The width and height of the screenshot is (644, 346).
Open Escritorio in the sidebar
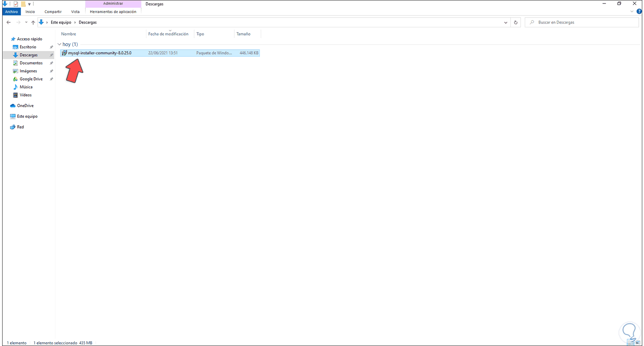pos(28,47)
